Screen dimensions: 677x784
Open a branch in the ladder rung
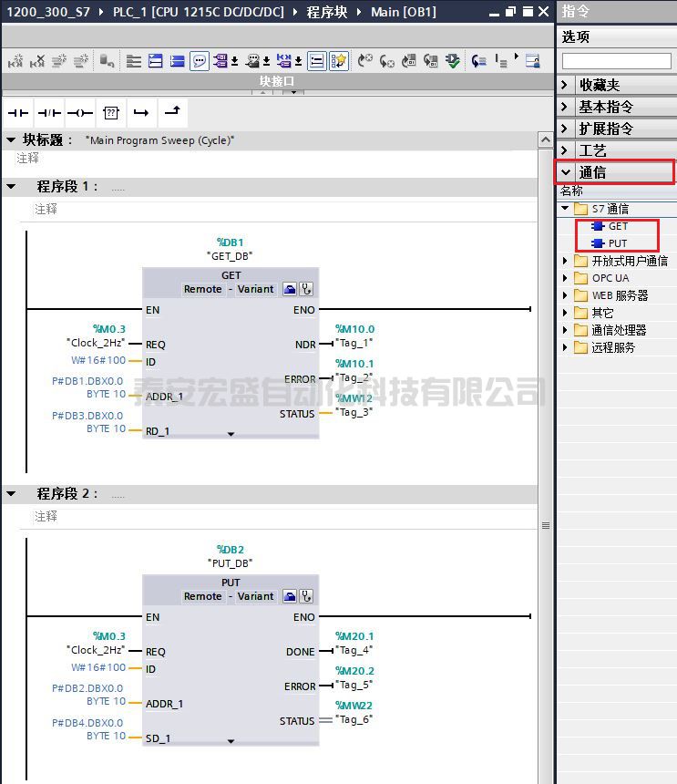(141, 113)
